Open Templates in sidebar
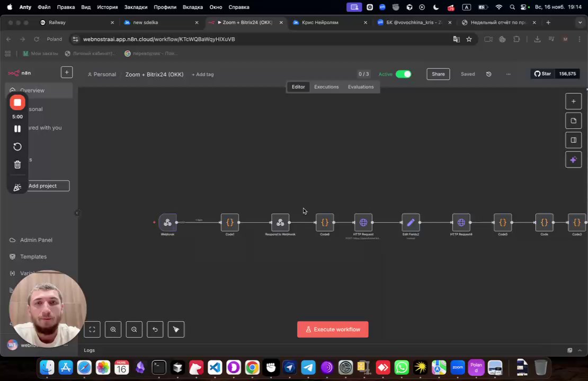 pos(33,257)
